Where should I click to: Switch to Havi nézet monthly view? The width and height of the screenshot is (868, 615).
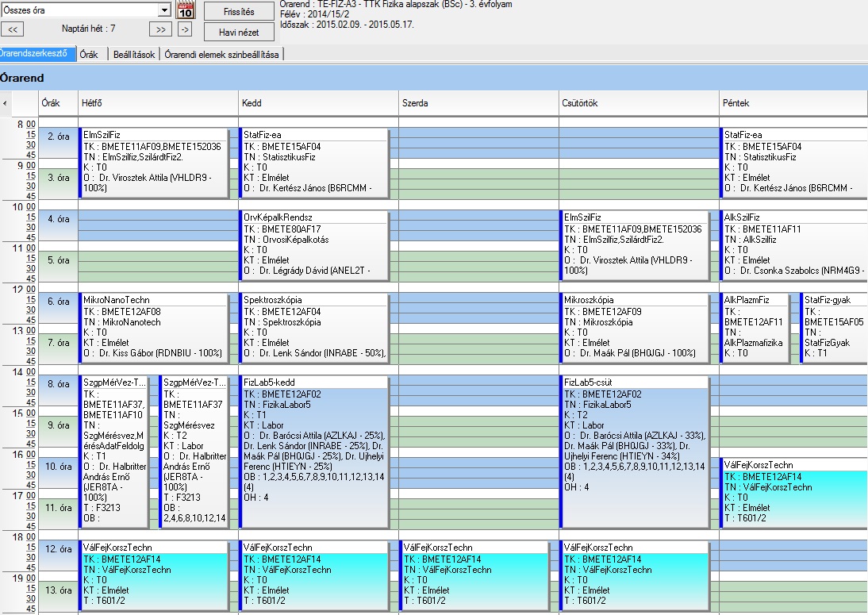[x=239, y=32]
